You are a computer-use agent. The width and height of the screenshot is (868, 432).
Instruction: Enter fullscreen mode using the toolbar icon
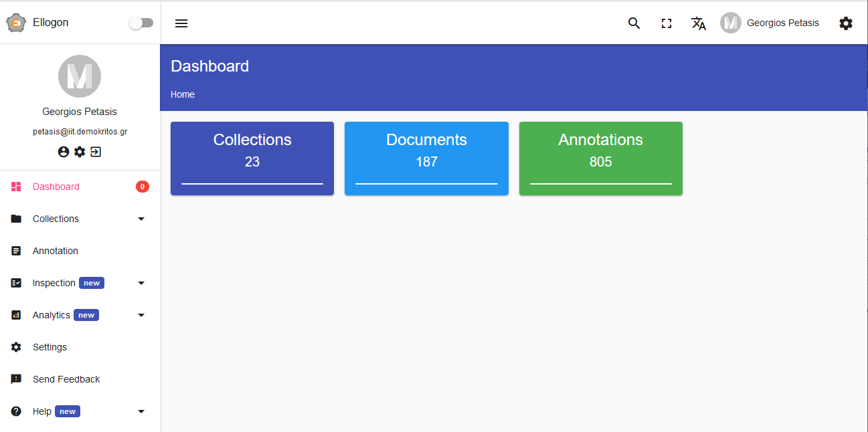pyautogui.click(x=667, y=23)
